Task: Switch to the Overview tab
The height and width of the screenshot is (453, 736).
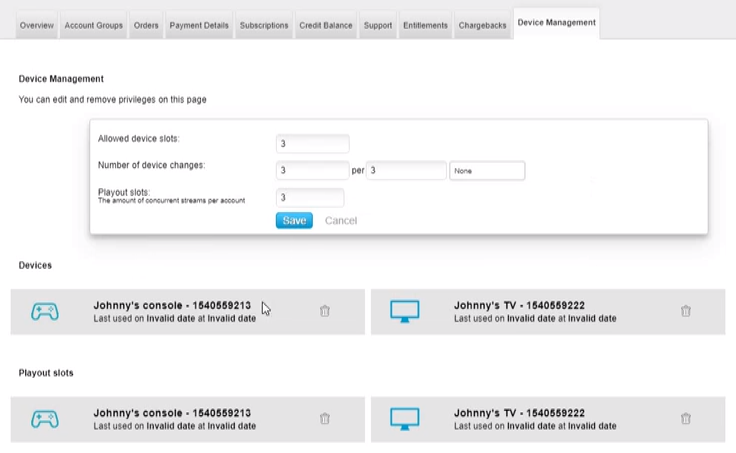Action: [x=37, y=25]
